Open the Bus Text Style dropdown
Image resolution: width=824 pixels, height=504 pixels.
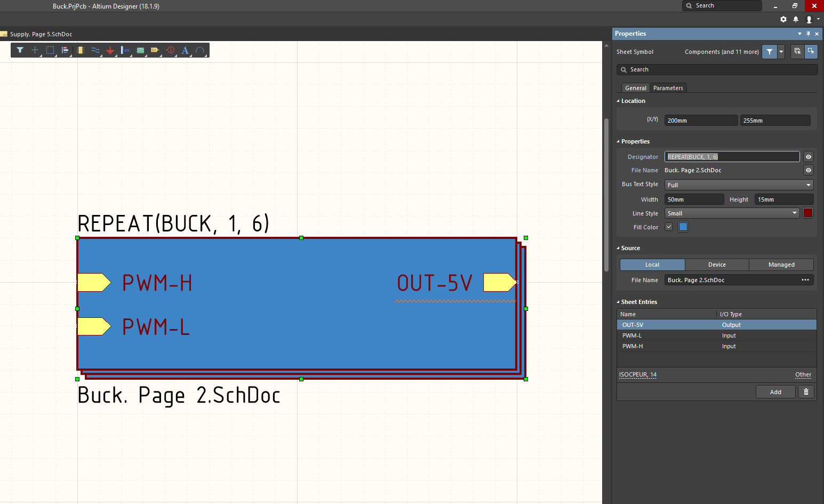coord(739,185)
